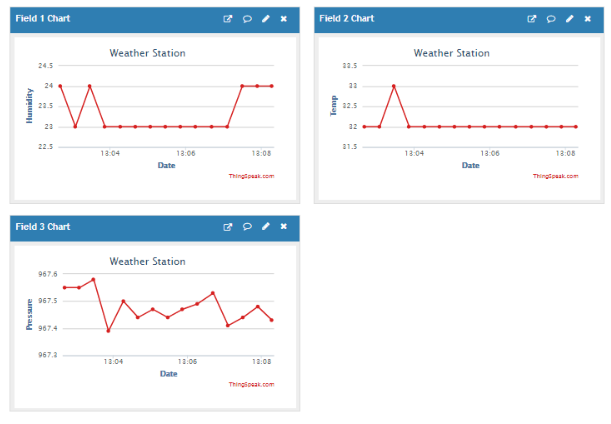This screenshot has width=611, height=424.
Task: Remove the Field 2 Chart widget
Action: coord(587,18)
